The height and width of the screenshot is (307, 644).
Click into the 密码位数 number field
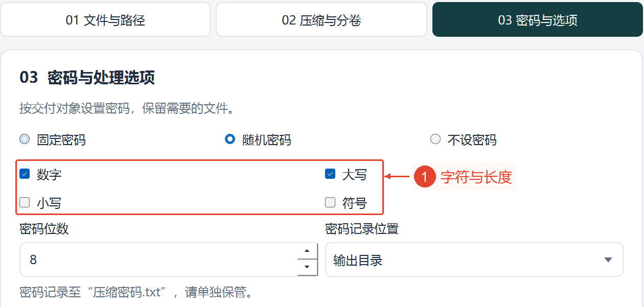click(x=158, y=259)
